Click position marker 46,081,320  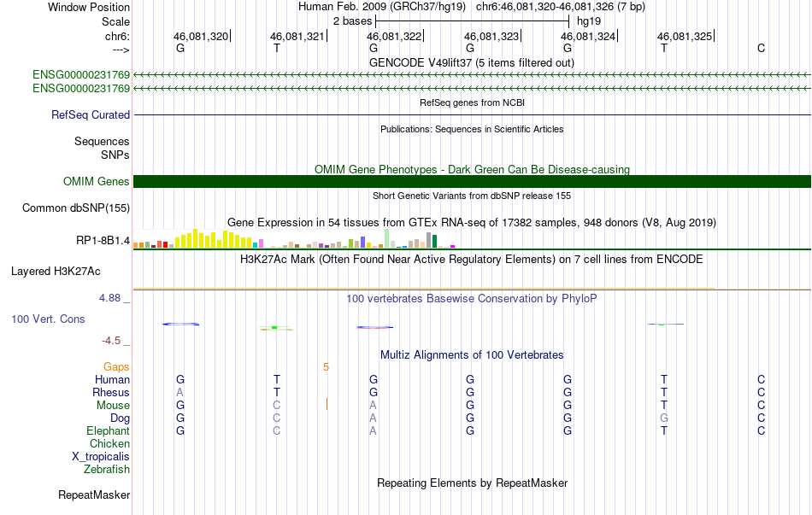coord(201,36)
